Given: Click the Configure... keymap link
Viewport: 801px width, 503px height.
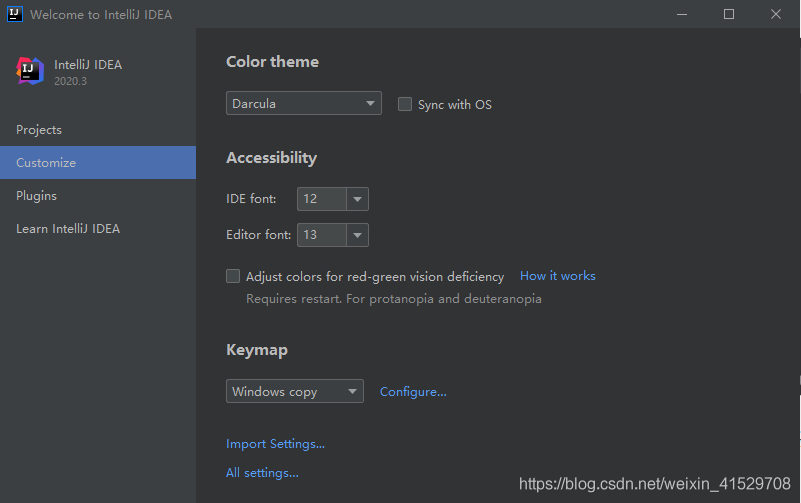Looking at the screenshot, I should pyautogui.click(x=413, y=392).
